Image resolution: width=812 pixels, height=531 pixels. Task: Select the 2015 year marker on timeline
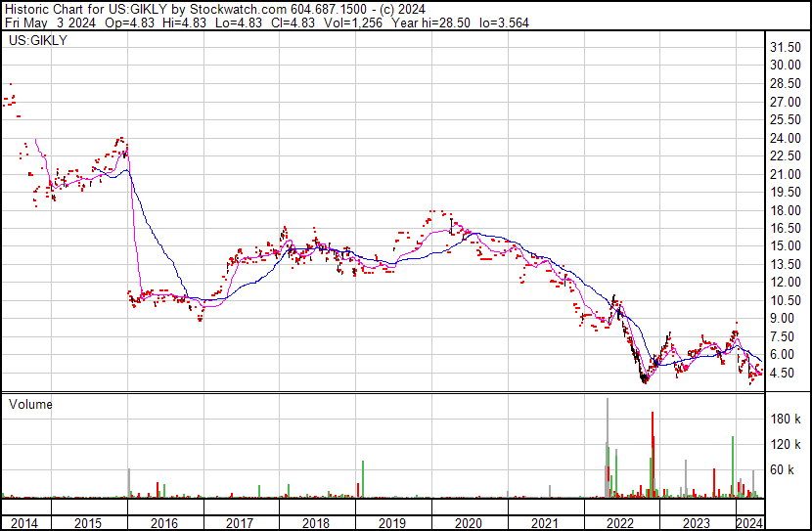point(89,523)
